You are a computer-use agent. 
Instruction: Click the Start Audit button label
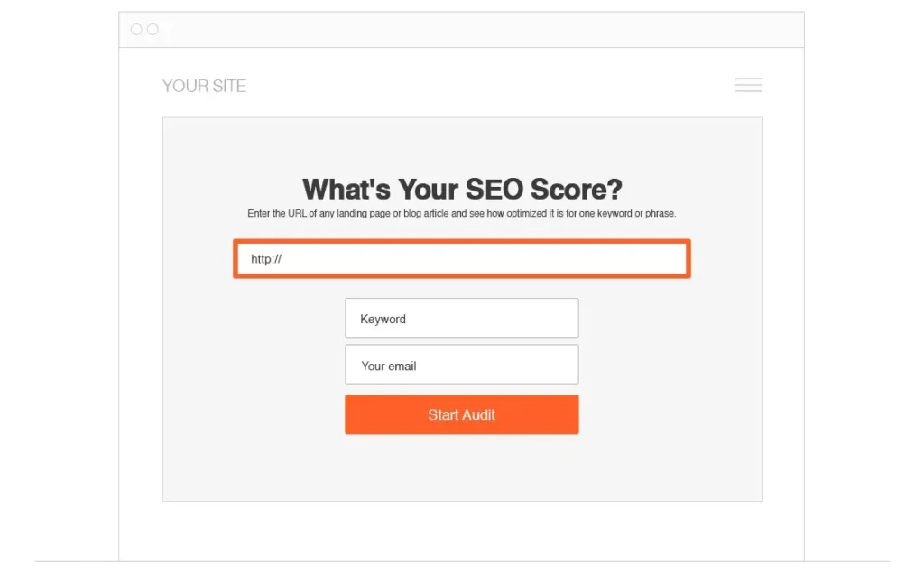click(x=461, y=414)
